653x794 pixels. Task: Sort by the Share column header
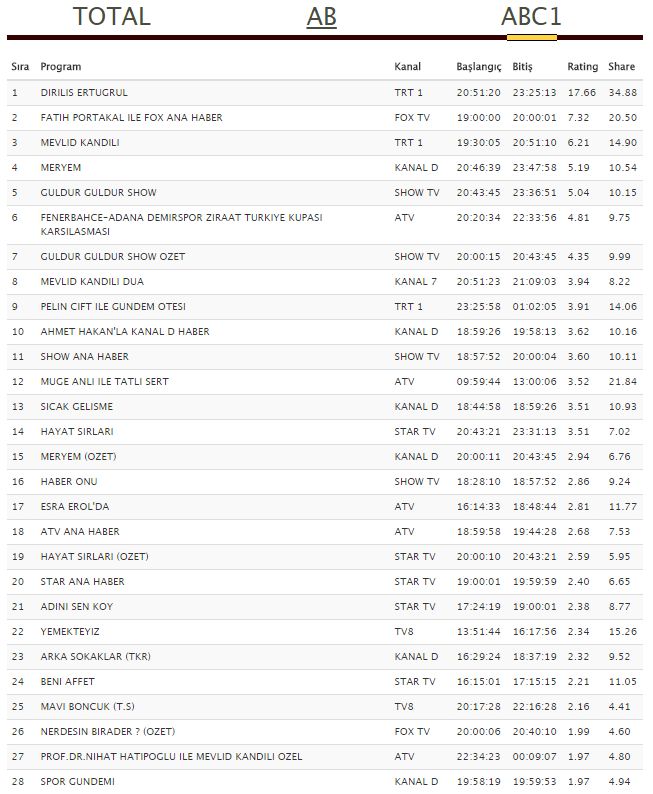coord(621,66)
